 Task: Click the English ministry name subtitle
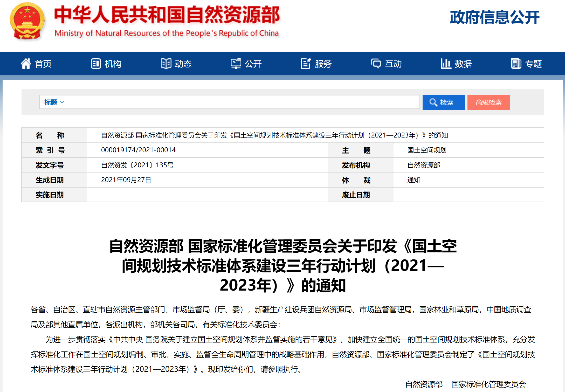(x=167, y=33)
